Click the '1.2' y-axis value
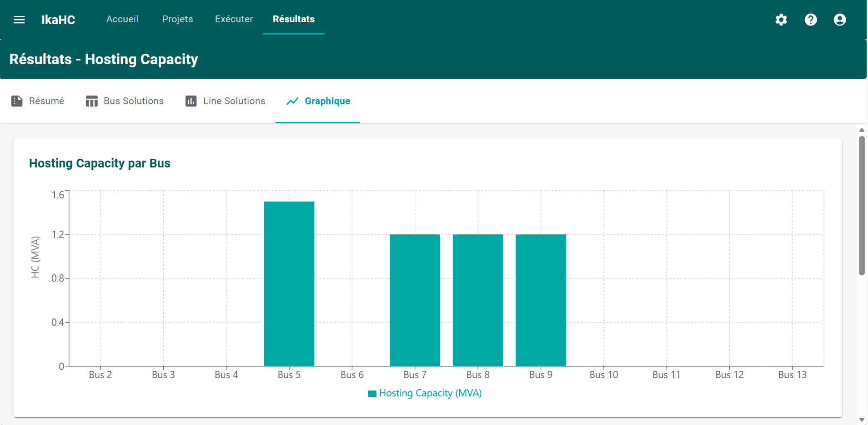Viewport: 868px width, 425px height. [58, 235]
